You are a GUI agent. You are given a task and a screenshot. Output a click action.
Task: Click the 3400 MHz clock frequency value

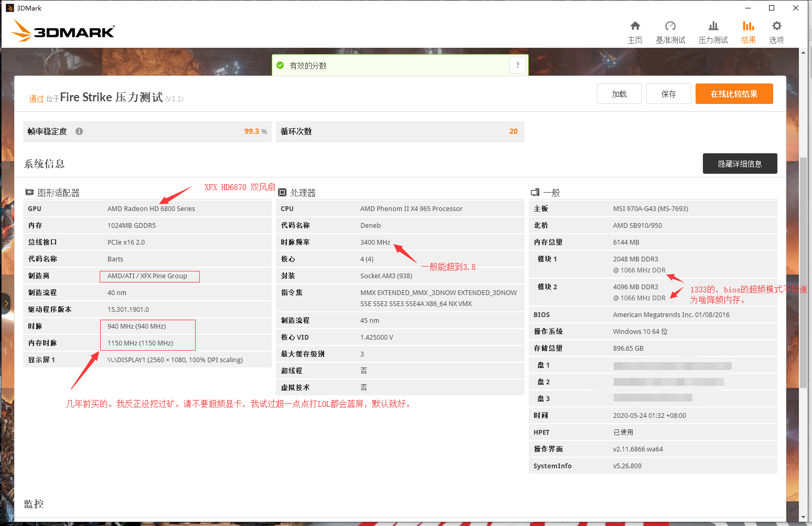pos(375,242)
